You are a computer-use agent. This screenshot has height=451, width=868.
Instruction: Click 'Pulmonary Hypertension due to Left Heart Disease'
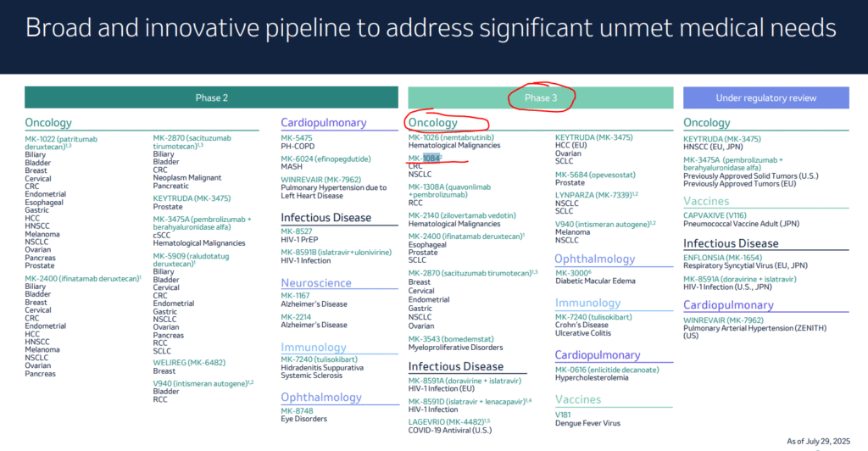point(334,192)
